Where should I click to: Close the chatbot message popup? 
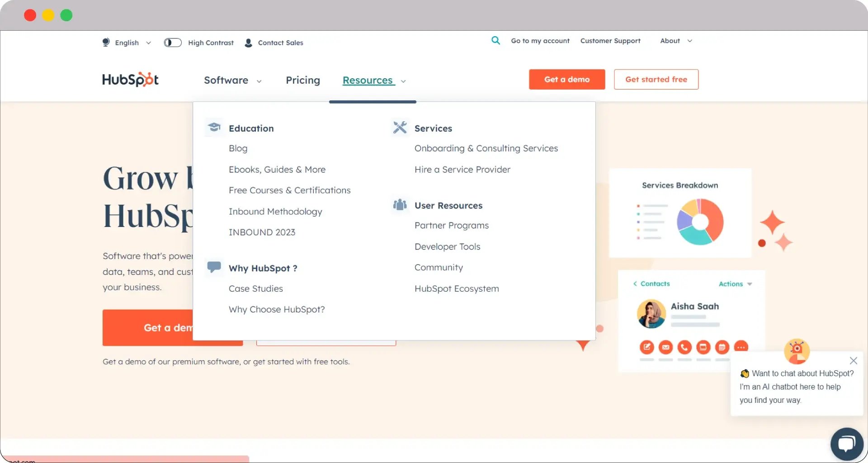853,360
